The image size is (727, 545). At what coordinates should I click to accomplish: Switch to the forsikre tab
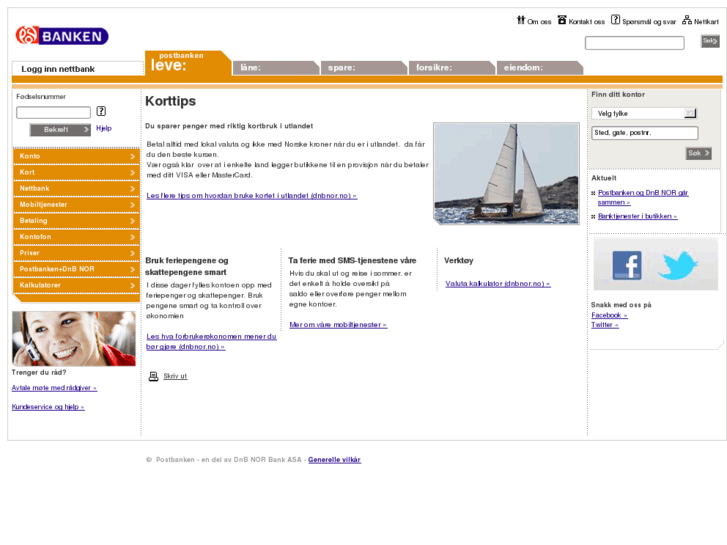(x=452, y=68)
